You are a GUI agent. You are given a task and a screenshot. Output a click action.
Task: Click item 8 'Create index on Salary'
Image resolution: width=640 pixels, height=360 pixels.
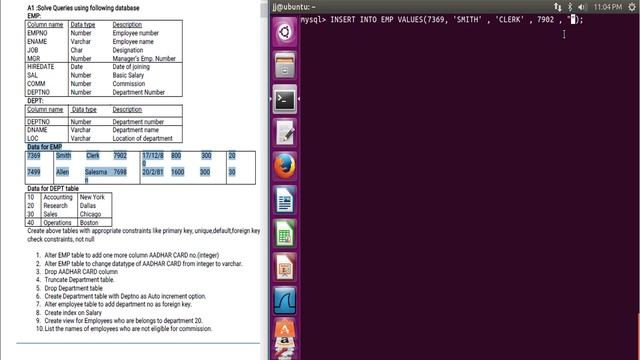click(73, 313)
